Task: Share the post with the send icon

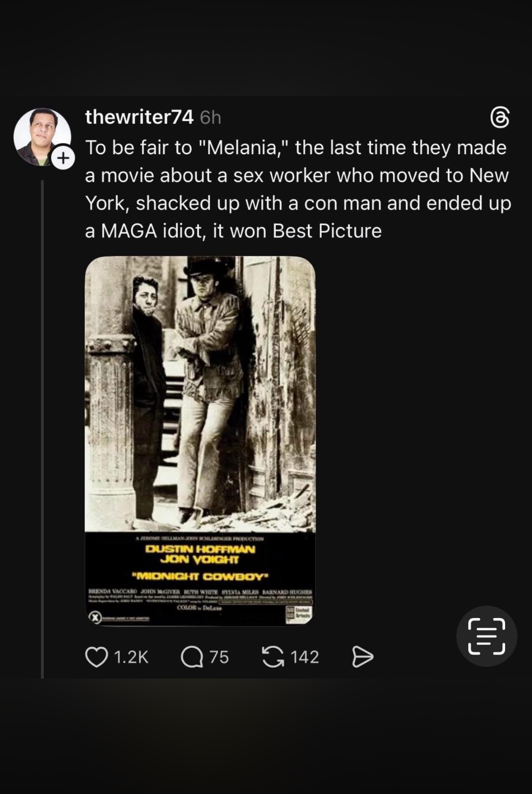Action: (363, 657)
